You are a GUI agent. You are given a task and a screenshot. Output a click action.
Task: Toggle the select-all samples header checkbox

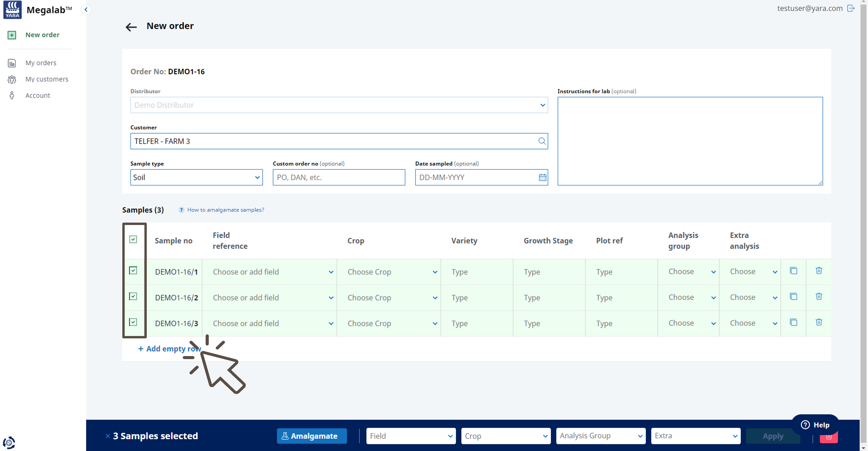pos(133,239)
